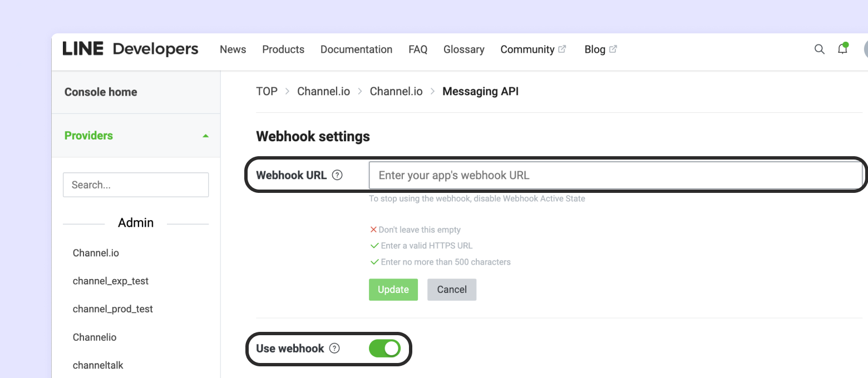Click the Webhook URL help icon

[337, 175]
